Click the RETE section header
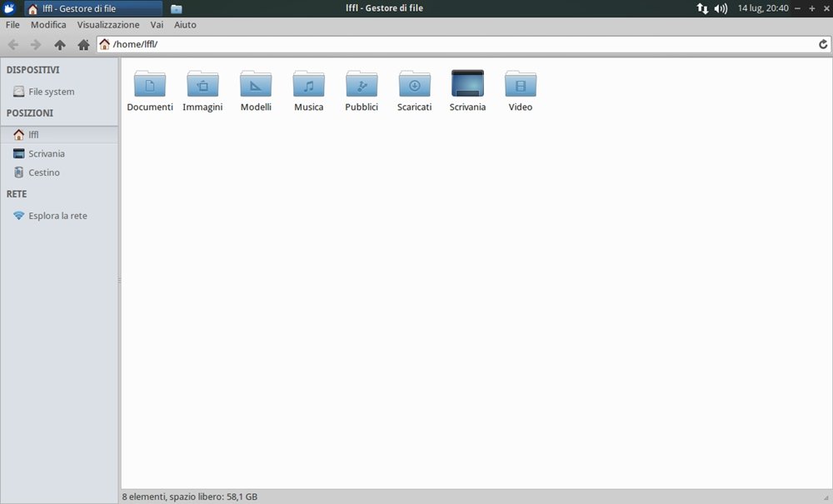Image resolution: width=833 pixels, height=504 pixels. (17, 194)
